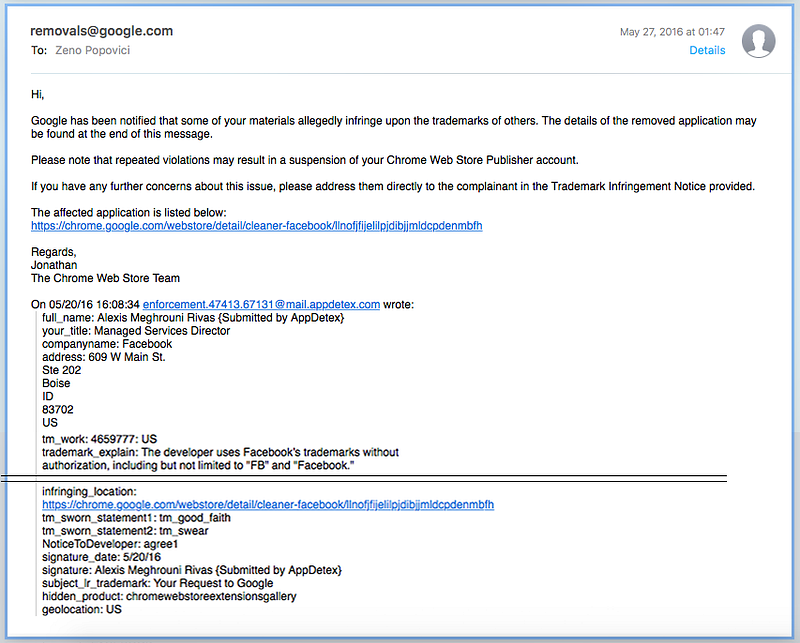This screenshot has height=643, width=800.
Task: Click the subject_lr_trademark line
Action: tap(158, 583)
